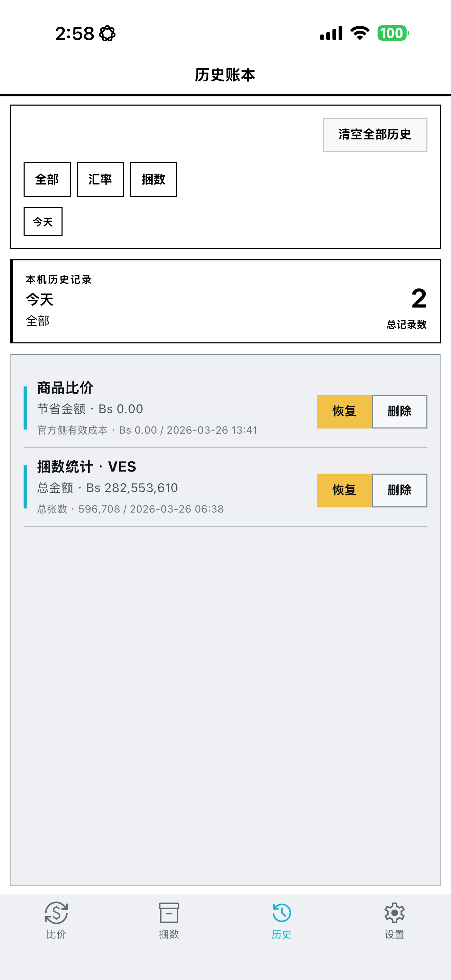451x980 pixels.
Task: Open the 商品比价 history entry title
Action: tap(65, 388)
